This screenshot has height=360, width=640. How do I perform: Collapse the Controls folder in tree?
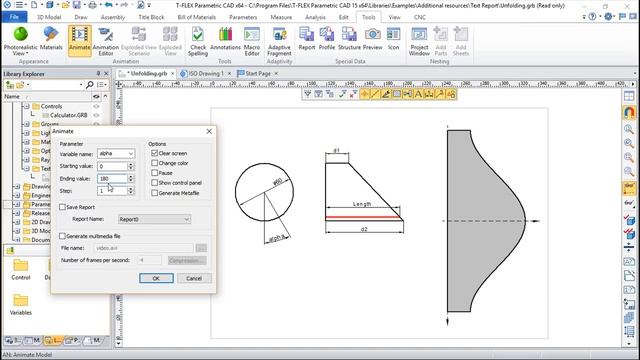(x=27, y=106)
